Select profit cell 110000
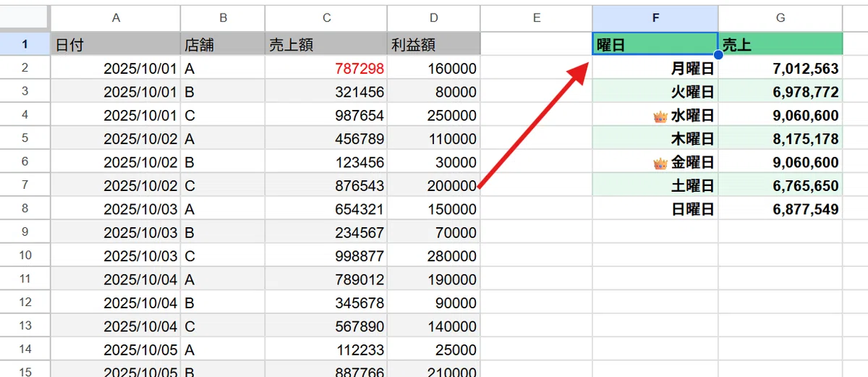Image resolution: width=868 pixels, height=377 pixels. 433,138
